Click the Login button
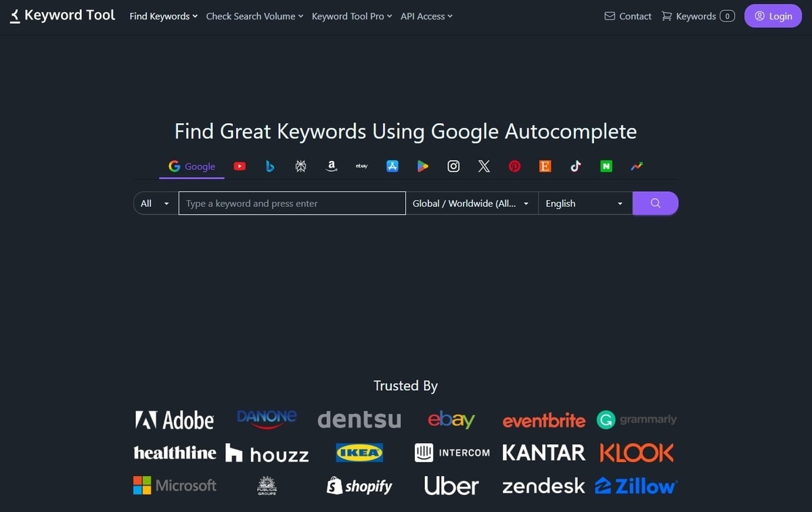This screenshot has height=512, width=812. (x=773, y=16)
